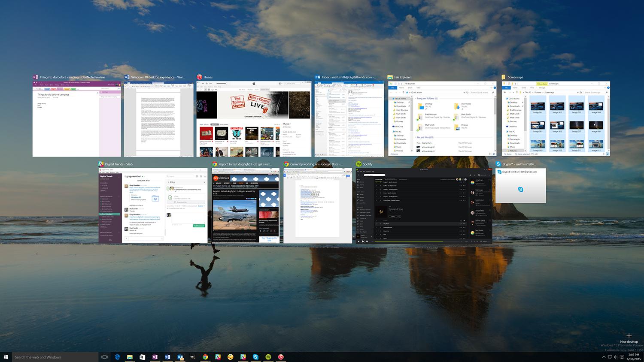Click the Chrome taskbar icon
The image size is (644, 362).
[x=205, y=357]
